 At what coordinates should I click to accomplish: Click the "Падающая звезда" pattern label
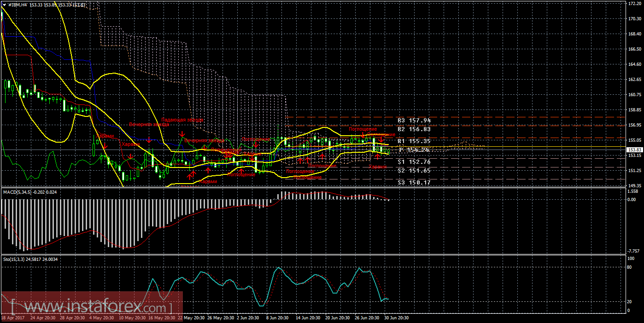pos(182,120)
